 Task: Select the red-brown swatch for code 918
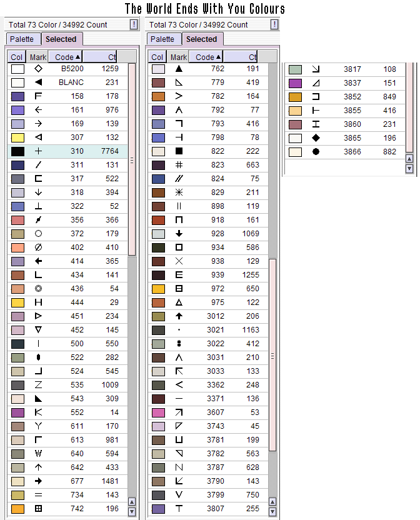158,220
